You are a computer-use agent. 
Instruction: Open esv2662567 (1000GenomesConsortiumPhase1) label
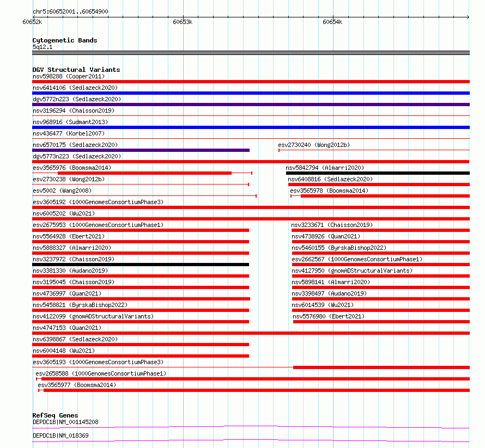[357, 259]
